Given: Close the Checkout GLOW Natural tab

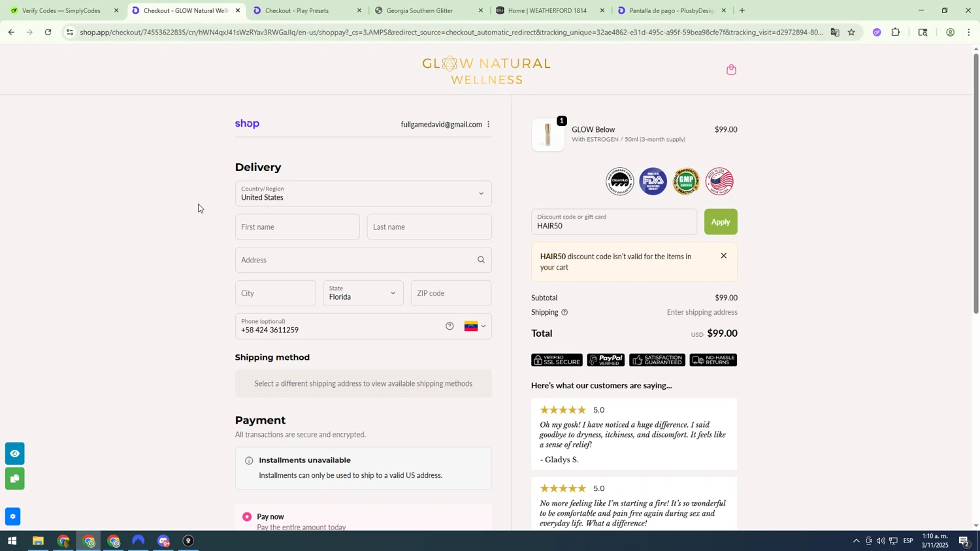Looking at the screenshot, I should coord(238,10).
